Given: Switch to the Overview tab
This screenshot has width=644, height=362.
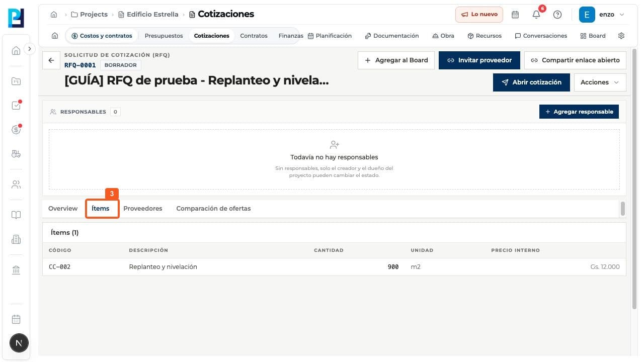Looking at the screenshot, I should point(63,208).
